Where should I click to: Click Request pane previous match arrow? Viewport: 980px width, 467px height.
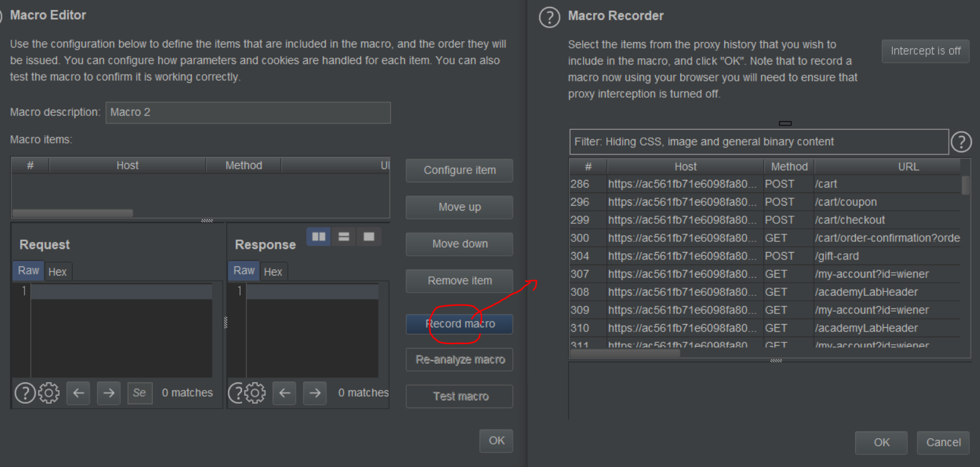point(78,393)
